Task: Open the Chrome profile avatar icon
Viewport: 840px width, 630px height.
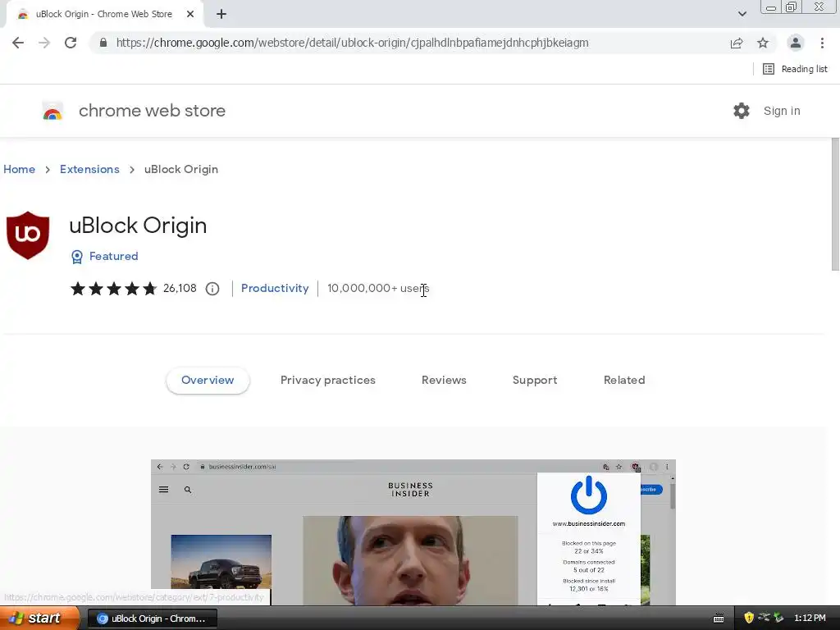Action: coord(796,43)
